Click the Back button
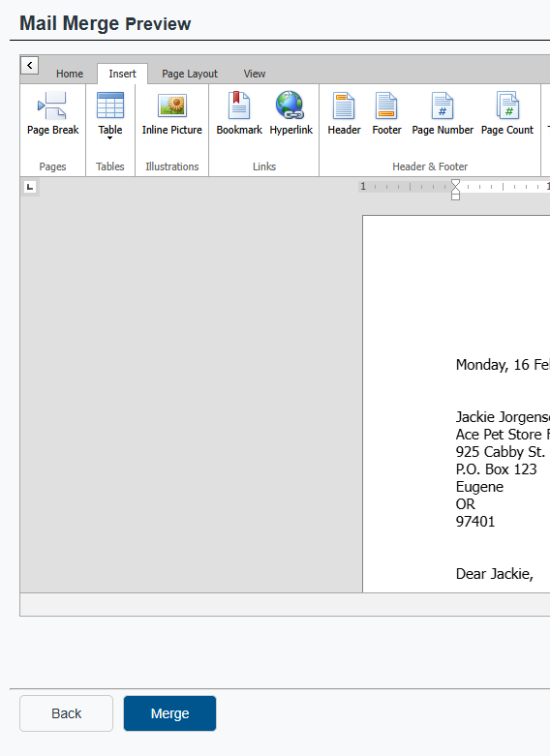 66,713
